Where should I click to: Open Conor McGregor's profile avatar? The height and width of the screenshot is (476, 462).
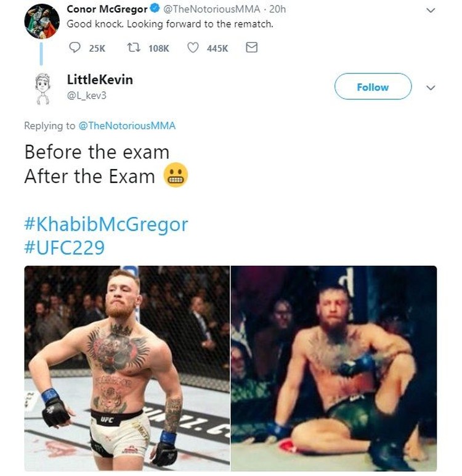coord(42,21)
